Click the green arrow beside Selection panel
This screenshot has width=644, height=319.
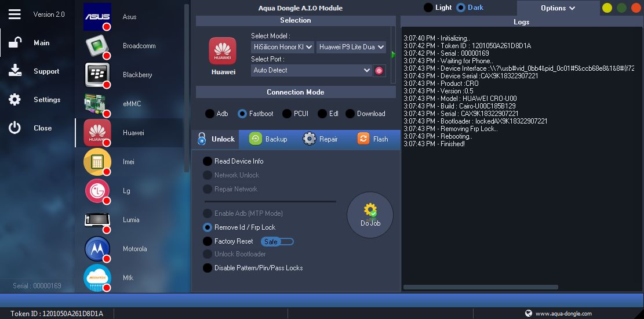click(x=393, y=55)
